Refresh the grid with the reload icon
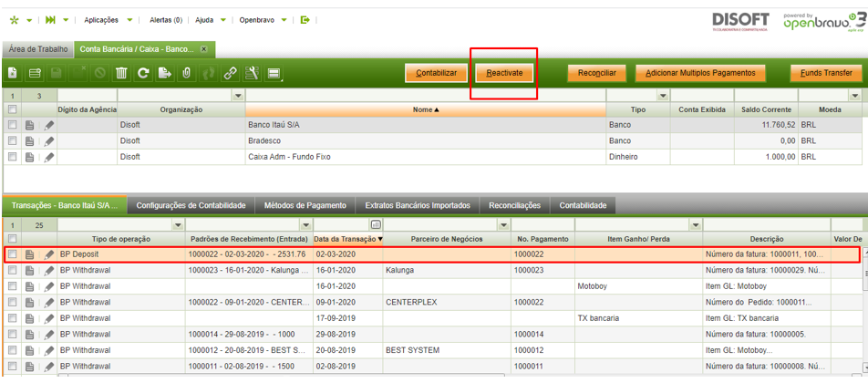The height and width of the screenshot is (383, 868). (143, 73)
